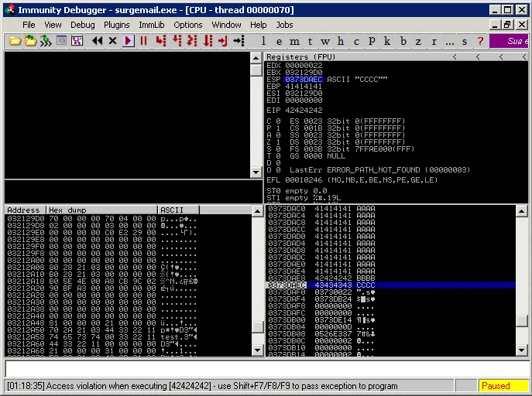Click the red question mark help button
Image resolution: width=532 pixels, height=396 pixels.
pyautogui.click(x=480, y=41)
